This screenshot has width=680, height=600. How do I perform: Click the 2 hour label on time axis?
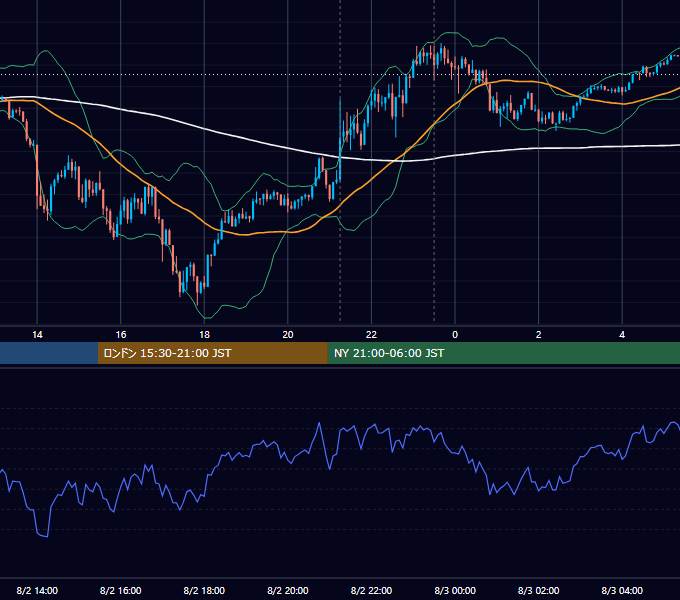pos(539,335)
